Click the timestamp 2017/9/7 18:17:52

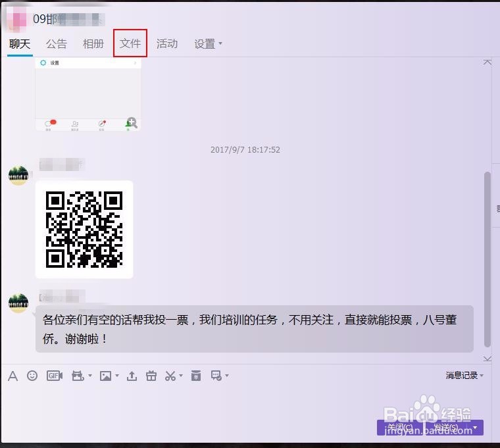tap(245, 149)
